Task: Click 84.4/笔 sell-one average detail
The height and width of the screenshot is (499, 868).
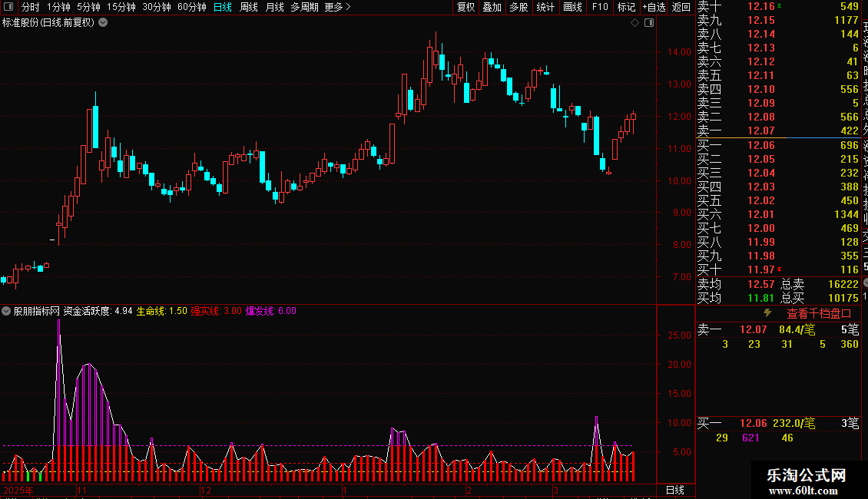Action: click(x=797, y=329)
